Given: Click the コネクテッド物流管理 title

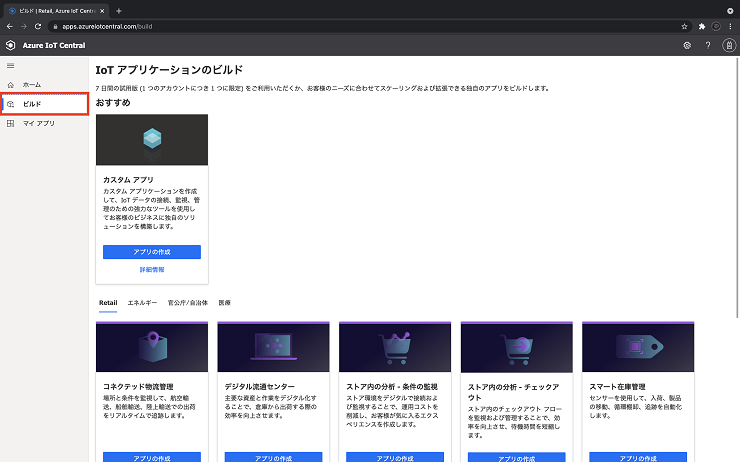Looking at the screenshot, I should [138, 386].
